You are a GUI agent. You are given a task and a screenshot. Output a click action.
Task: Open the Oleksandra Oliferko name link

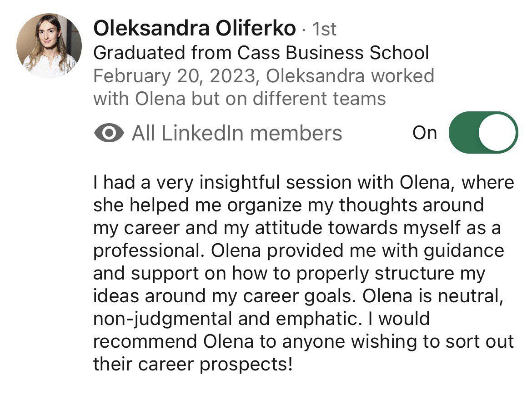[194, 30]
